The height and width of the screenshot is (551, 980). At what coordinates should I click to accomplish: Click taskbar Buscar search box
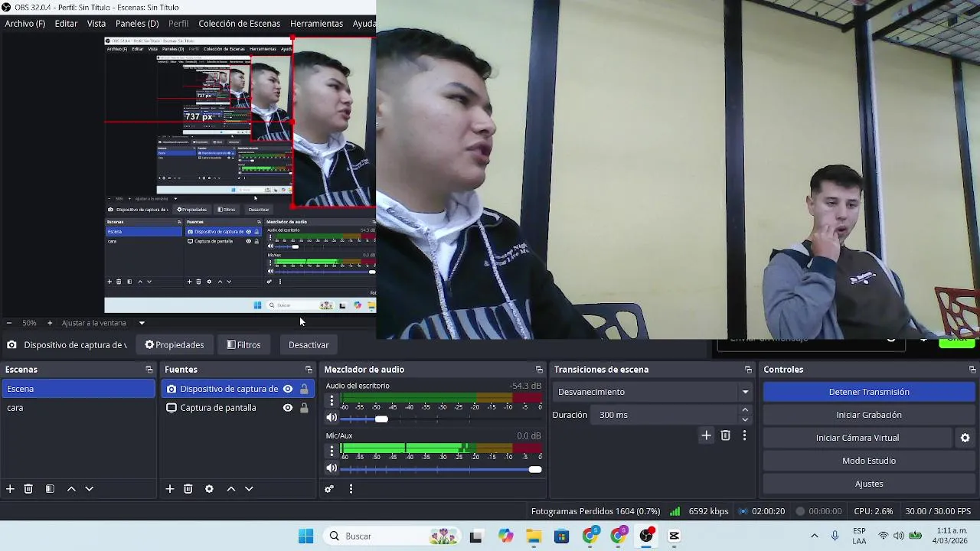click(392, 536)
